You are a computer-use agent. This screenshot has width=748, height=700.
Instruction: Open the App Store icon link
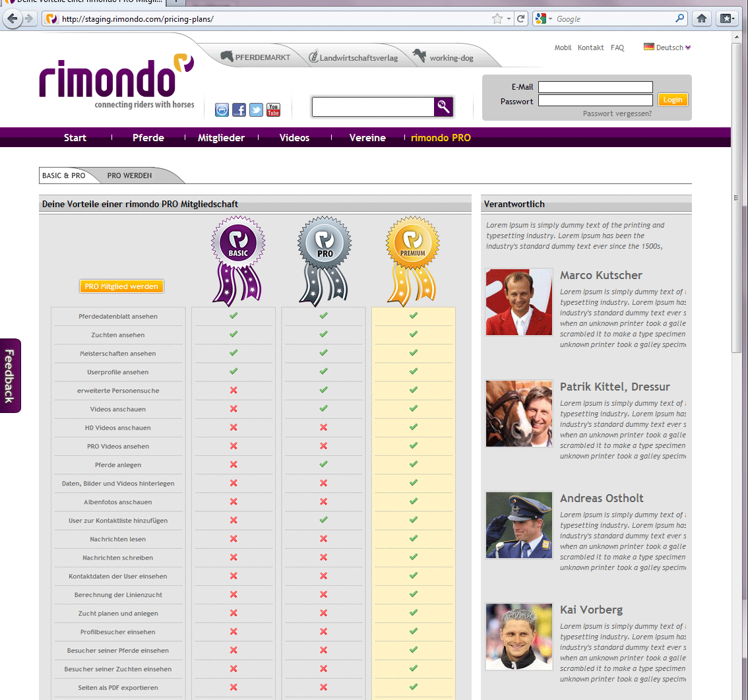[222, 110]
